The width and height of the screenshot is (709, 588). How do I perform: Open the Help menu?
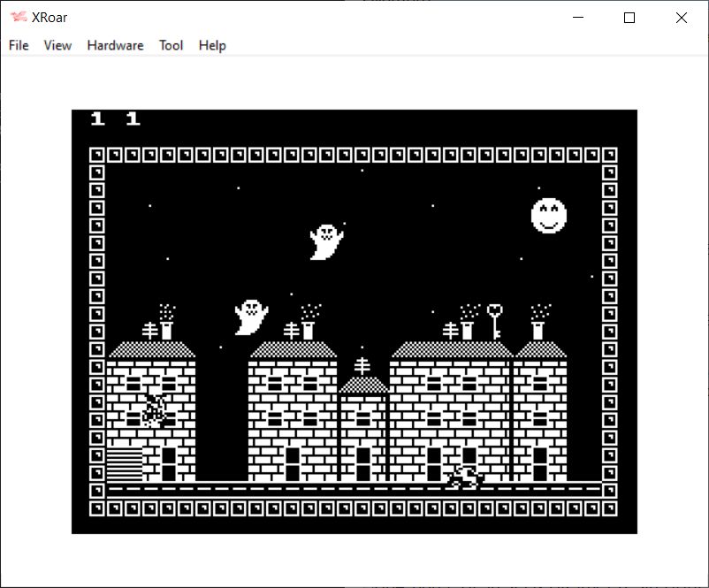tap(212, 45)
